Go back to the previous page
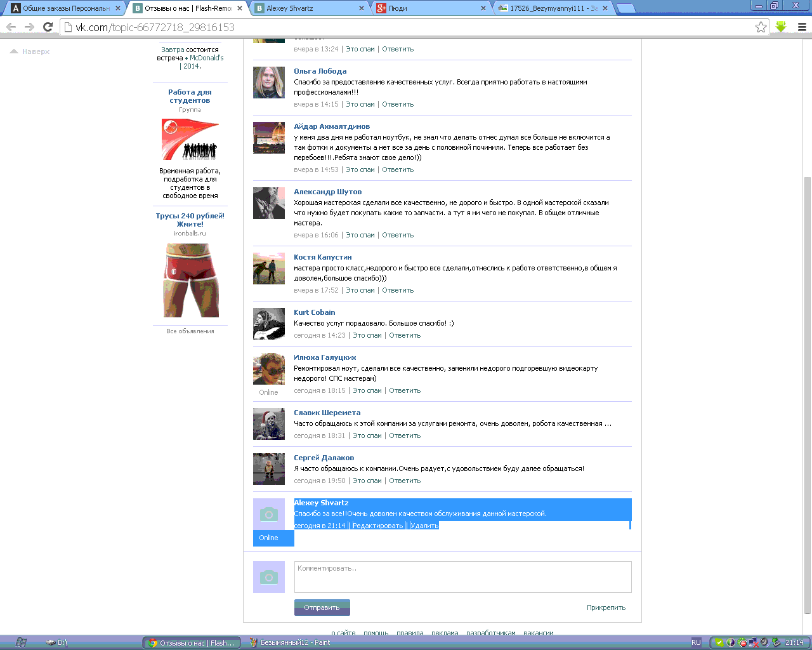The image size is (812, 650). (x=11, y=27)
